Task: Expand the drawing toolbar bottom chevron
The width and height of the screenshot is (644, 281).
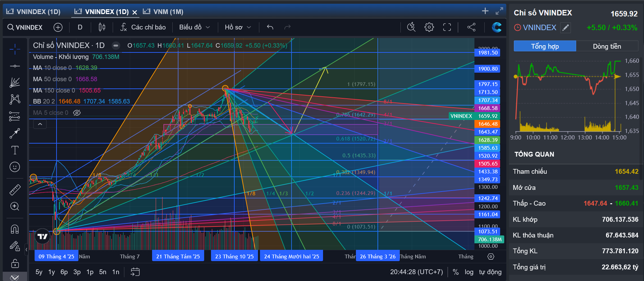Action: click(x=15, y=277)
